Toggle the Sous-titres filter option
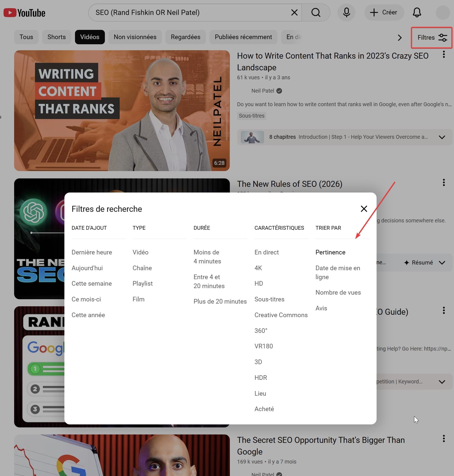This screenshot has width=454, height=476. pyautogui.click(x=269, y=299)
